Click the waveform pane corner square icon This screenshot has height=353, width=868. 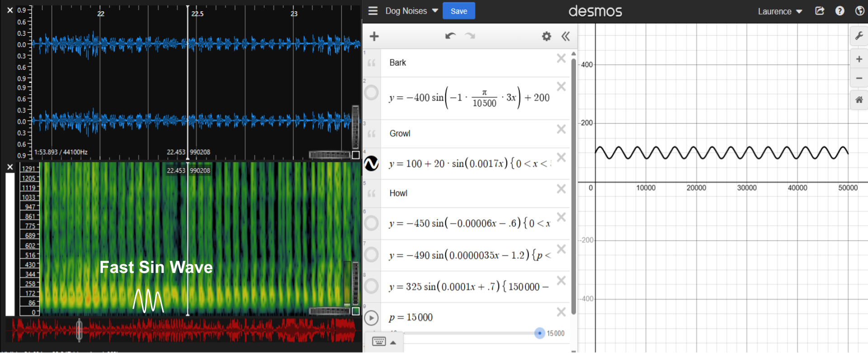point(356,155)
